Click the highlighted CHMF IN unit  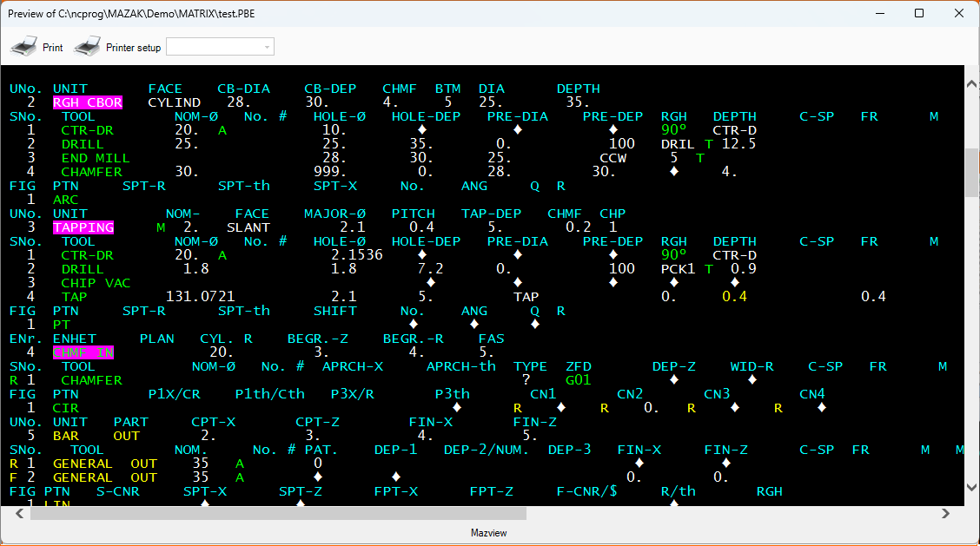[x=83, y=352]
